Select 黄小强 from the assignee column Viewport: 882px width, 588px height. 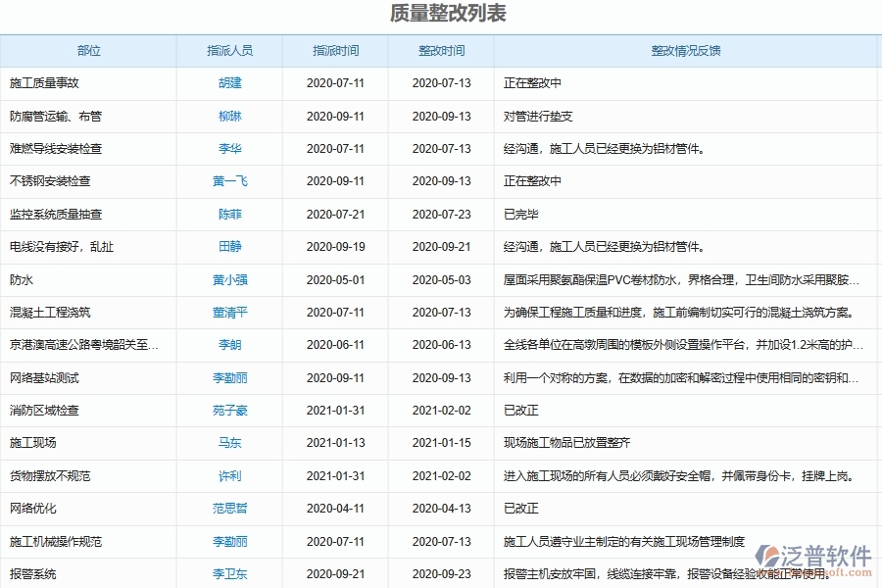point(228,279)
